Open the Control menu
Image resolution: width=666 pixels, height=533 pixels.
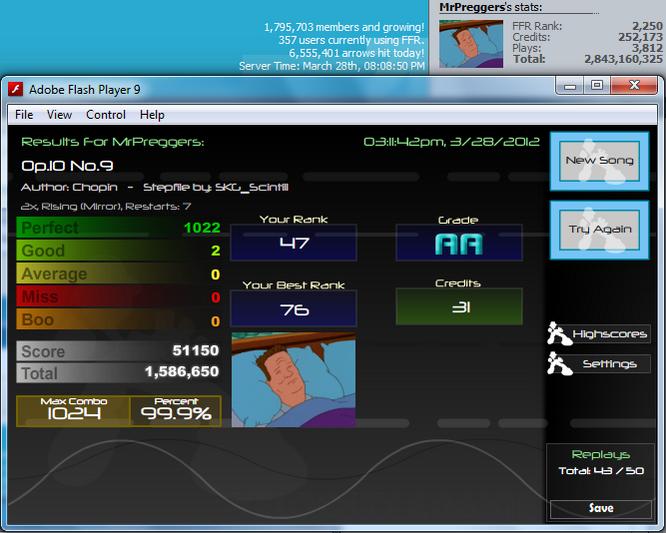106,115
